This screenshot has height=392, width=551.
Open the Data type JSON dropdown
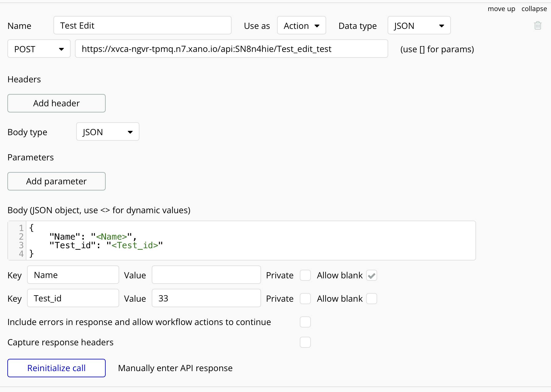pos(419,25)
